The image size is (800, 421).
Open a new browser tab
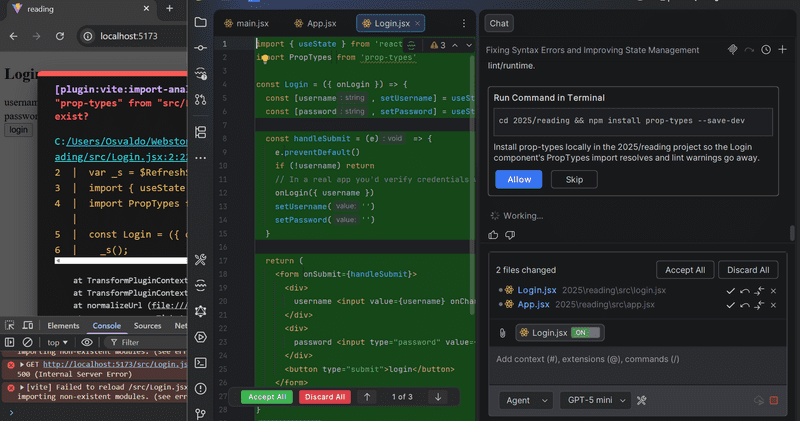[169, 9]
